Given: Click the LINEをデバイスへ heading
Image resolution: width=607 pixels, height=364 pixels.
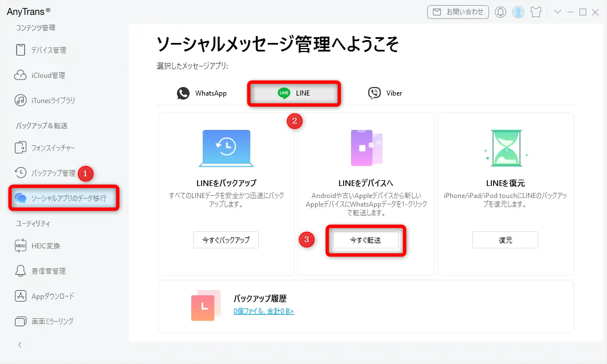Looking at the screenshot, I should [365, 183].
